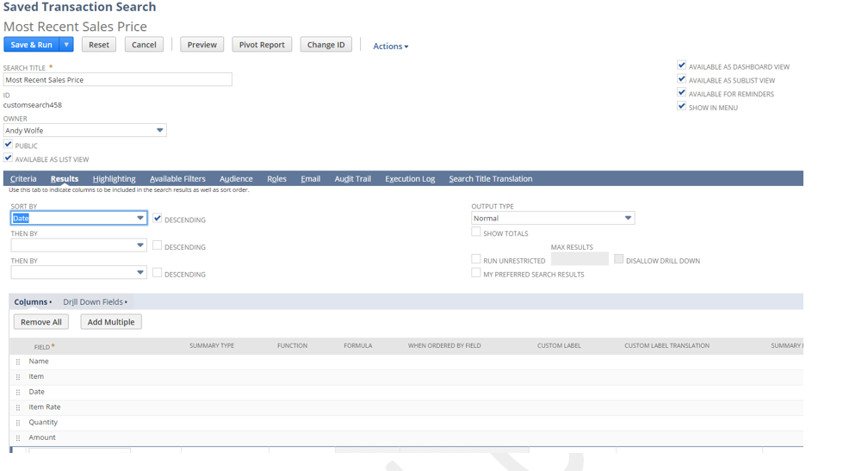Click the drag handle for Item Rate row
Image resolution: width=868 pixels, height=471 pixels.
[17, 407]
